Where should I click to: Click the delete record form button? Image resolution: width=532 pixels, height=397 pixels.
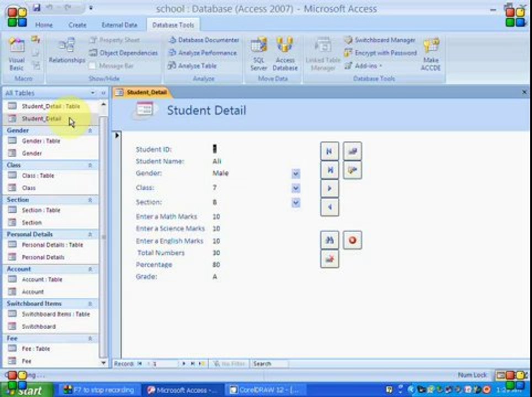(x=329, y=259)
